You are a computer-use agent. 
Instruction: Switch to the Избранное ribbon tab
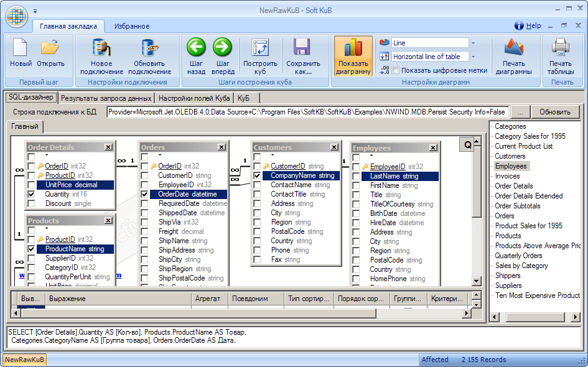tap(131, 26)
